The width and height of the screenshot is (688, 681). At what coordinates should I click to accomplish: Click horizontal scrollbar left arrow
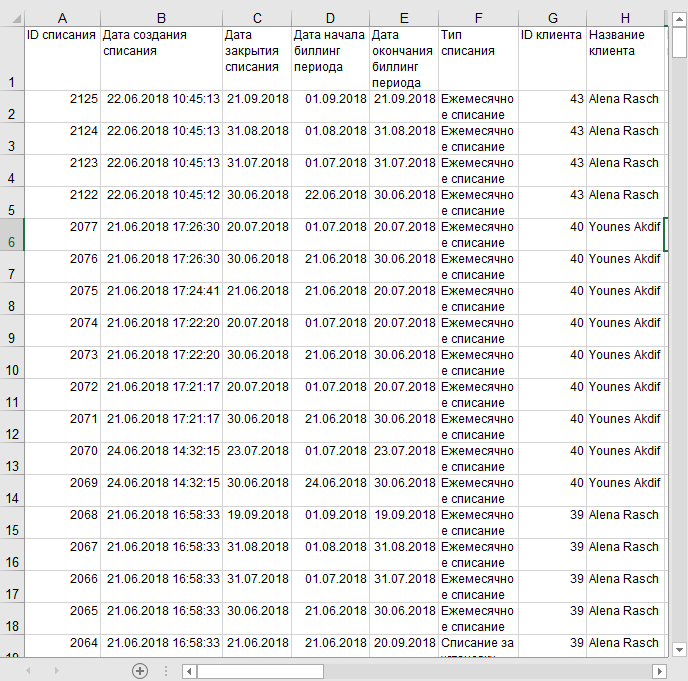tap(189, 671)
